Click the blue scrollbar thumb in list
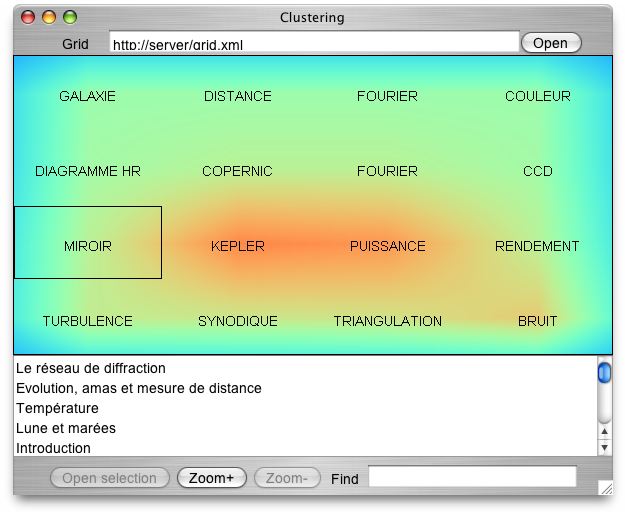Viewport: 625px width, 512px height. click(x=604, y=373)
